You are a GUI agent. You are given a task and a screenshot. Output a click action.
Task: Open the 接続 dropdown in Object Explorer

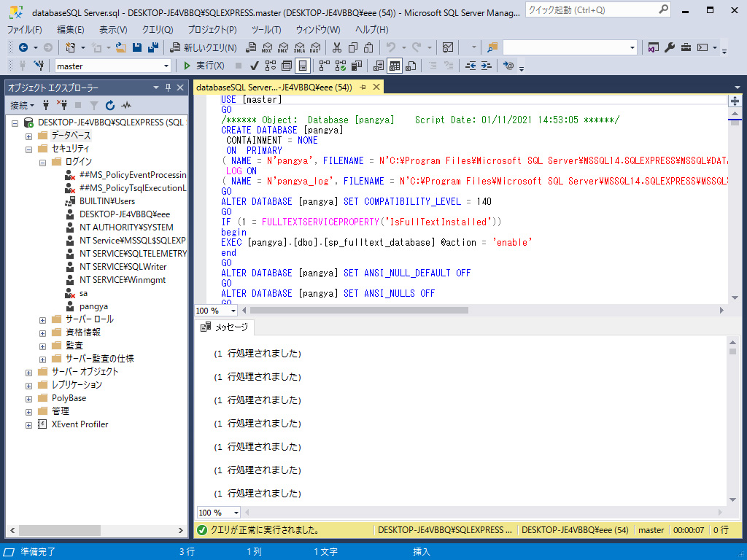click(x=23, y=105)
